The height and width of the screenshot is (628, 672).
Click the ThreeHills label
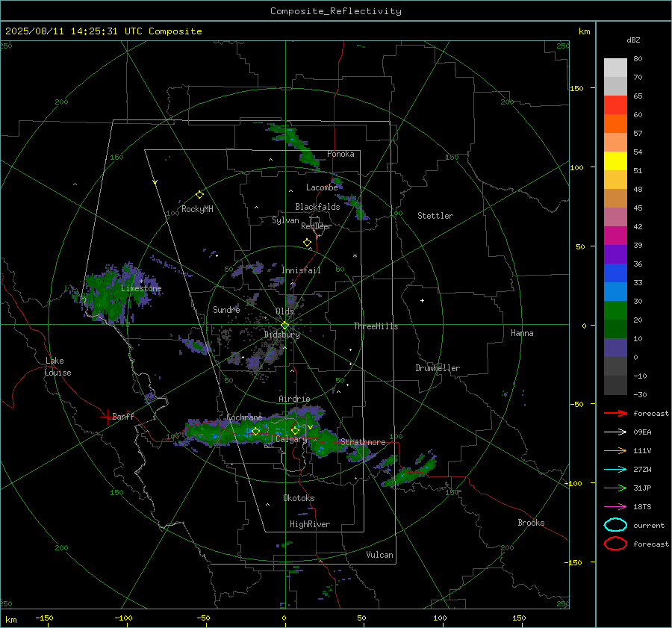click(376, 326)
